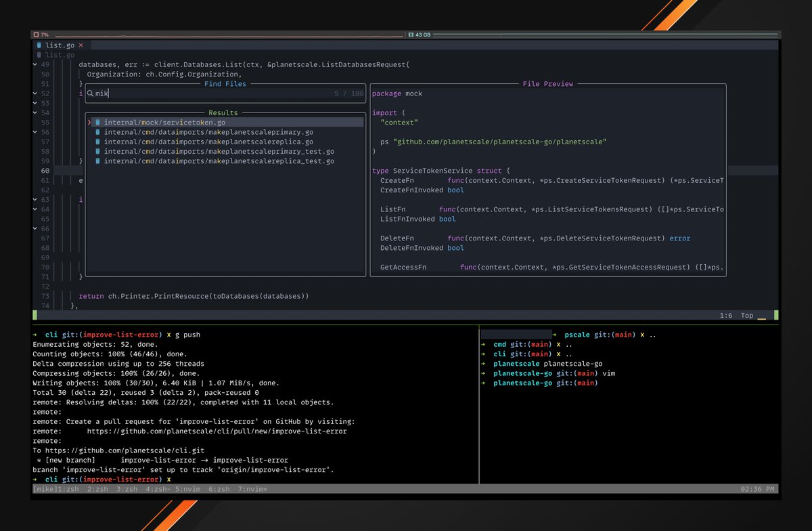The height and width of the screenshot is (531, 812).
Task: Open the https://github.com/planetscale/cli.git URL
Action: (125, 450)
